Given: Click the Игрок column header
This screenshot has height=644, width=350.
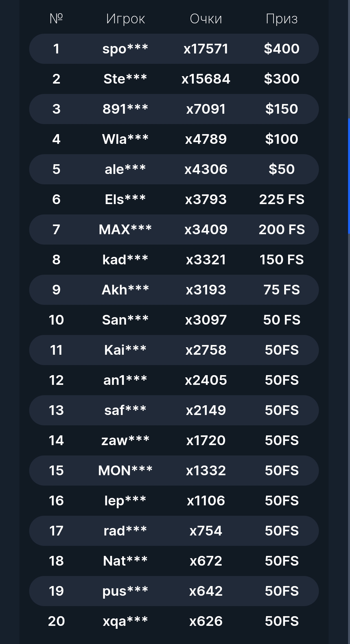Looking at the screenshot, I should tap(125, 19).
